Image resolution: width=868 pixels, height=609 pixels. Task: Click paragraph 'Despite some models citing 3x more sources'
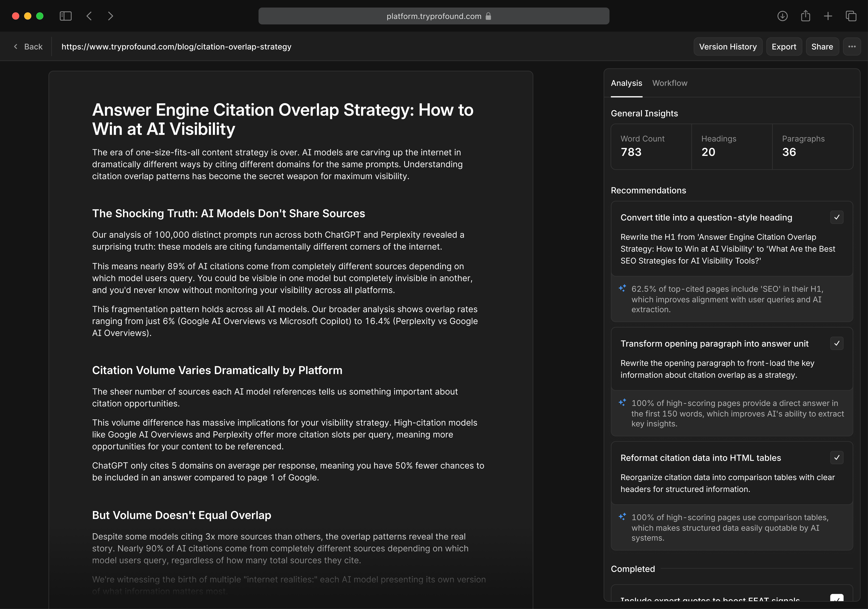coord(280,549)
